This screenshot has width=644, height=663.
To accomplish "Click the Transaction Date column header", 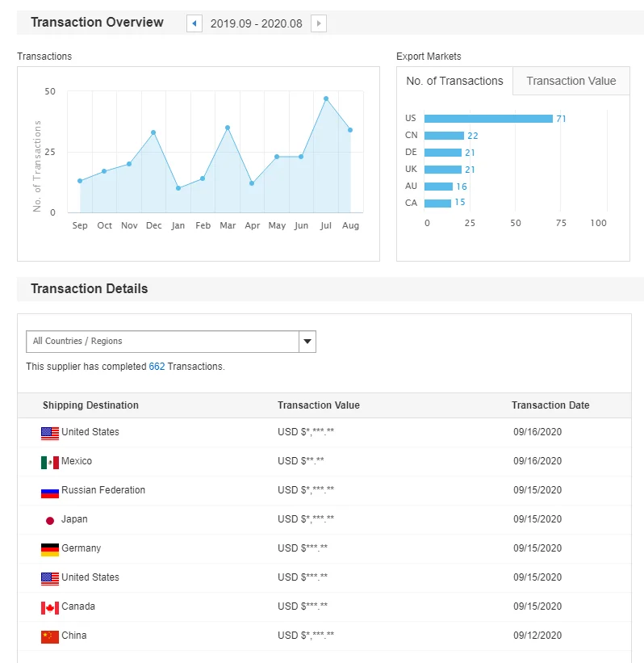I will pos(550,405).
